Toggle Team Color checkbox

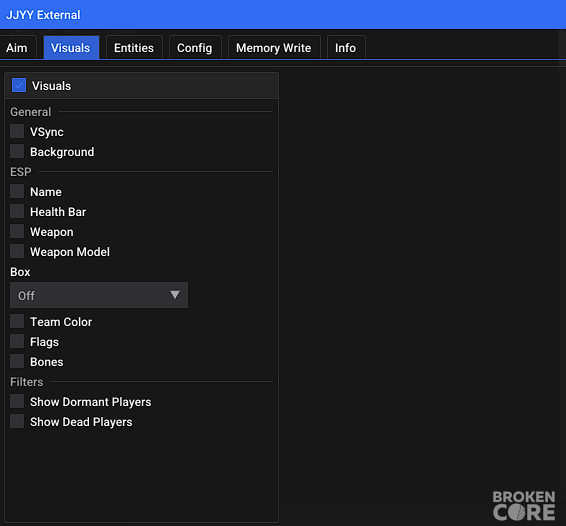(17, 321)
